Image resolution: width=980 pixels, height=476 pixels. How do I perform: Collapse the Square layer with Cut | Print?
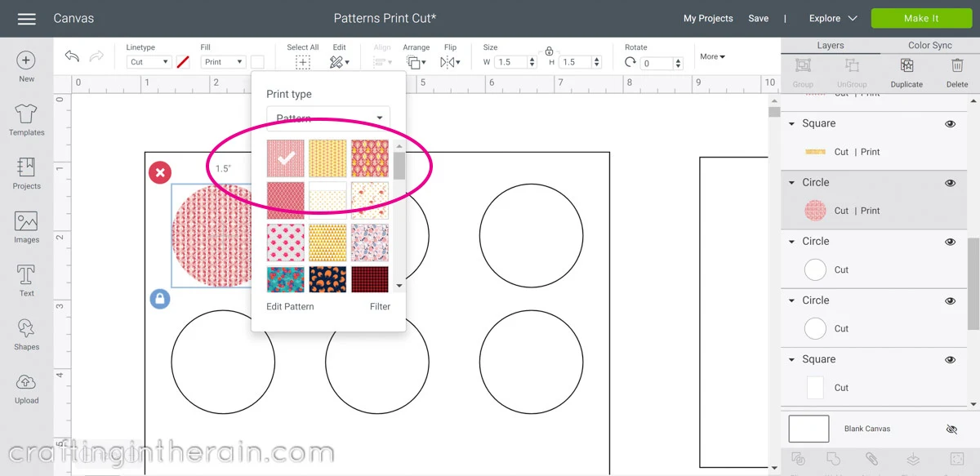point(791,124)
